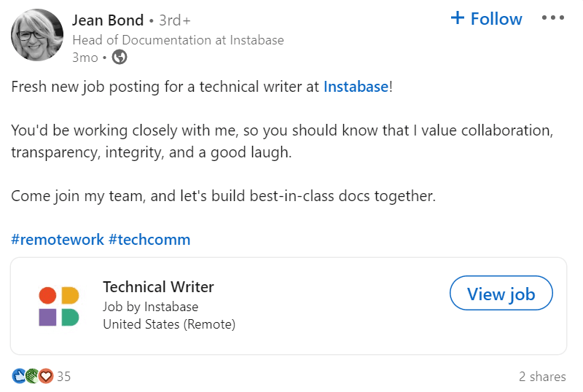View the 35 reactions list
The image size is (583, 392).
point(63,377)
